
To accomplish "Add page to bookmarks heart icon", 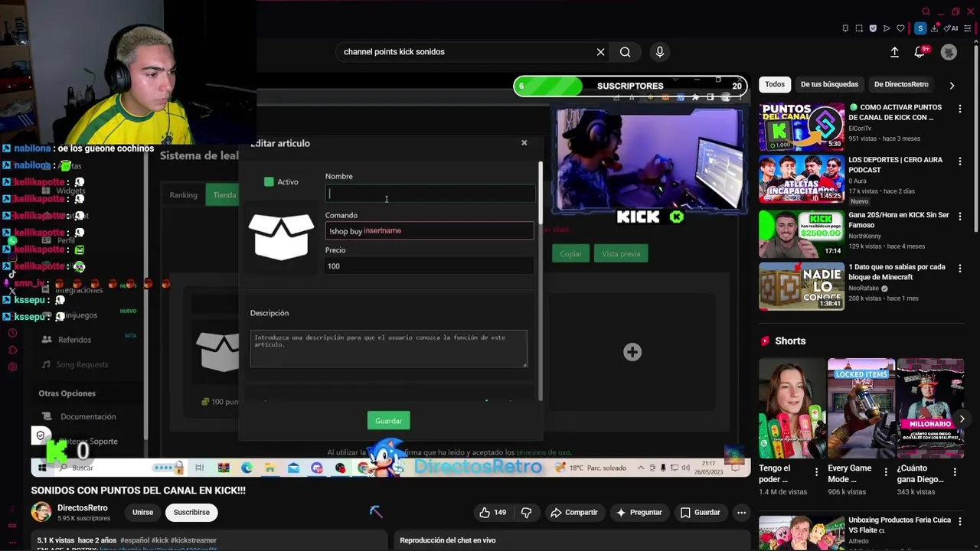I will (900, 28).
